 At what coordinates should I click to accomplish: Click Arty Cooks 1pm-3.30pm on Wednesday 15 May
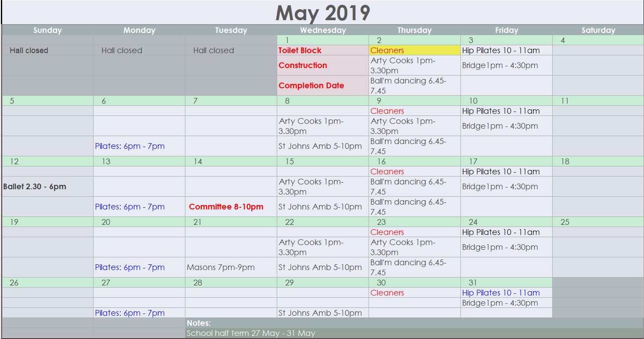[x=311, y=187]
